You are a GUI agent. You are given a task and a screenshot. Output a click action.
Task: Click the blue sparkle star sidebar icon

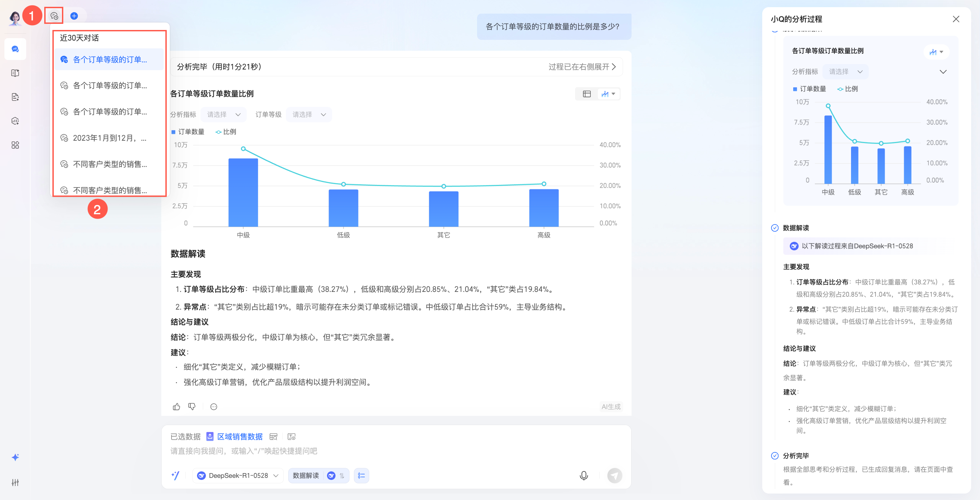point(15,457)
